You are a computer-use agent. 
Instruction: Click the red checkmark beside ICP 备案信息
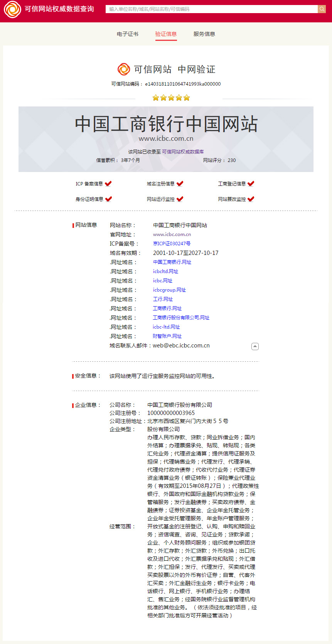click(x=108, y=184)
